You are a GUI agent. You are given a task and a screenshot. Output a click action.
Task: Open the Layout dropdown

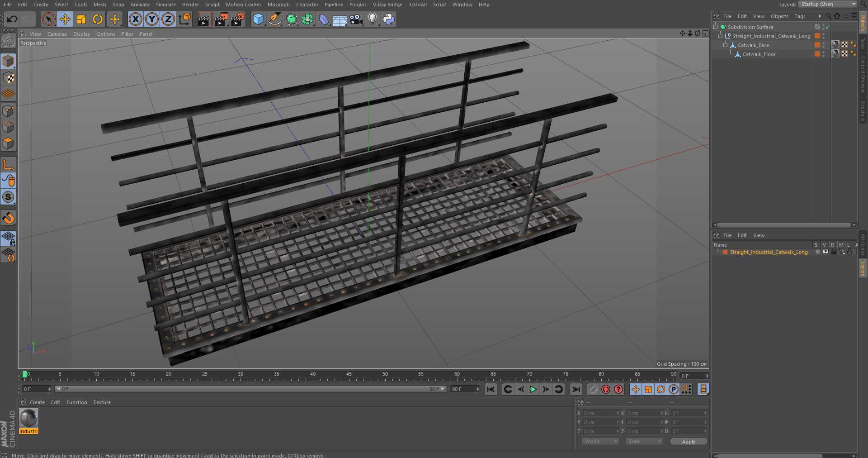[x=828, y=4]
